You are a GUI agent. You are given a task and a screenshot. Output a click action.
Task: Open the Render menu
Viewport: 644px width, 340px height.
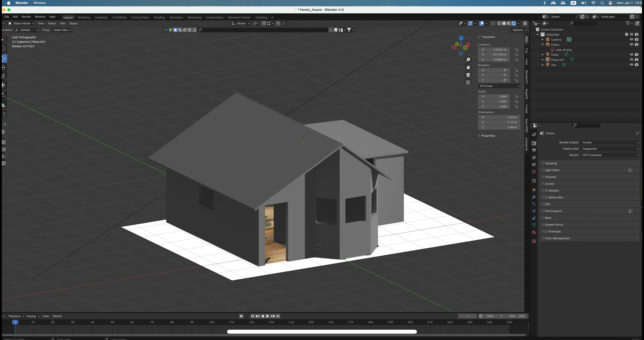point(26,17)
